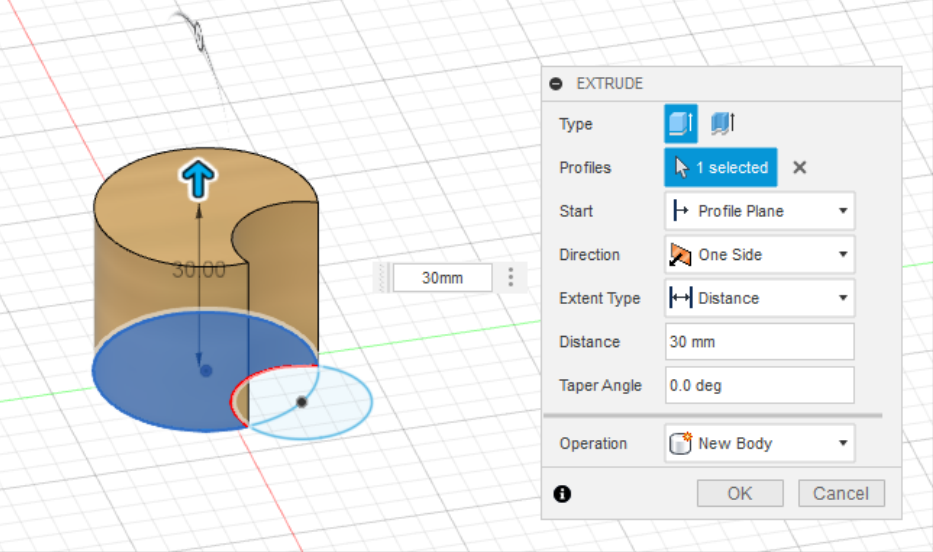Clear the profile selection with X icon
933x552 pixels.
[x=799, y=168]
